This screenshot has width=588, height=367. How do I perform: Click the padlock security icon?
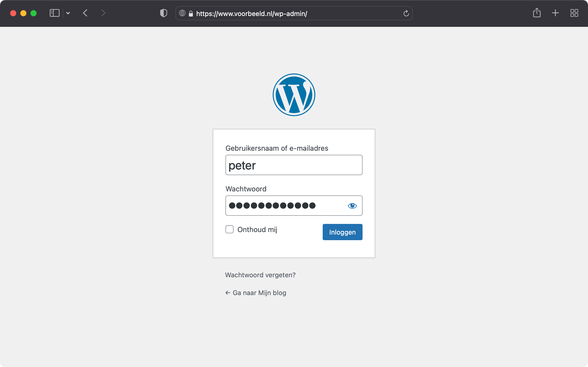click(191, 13)
